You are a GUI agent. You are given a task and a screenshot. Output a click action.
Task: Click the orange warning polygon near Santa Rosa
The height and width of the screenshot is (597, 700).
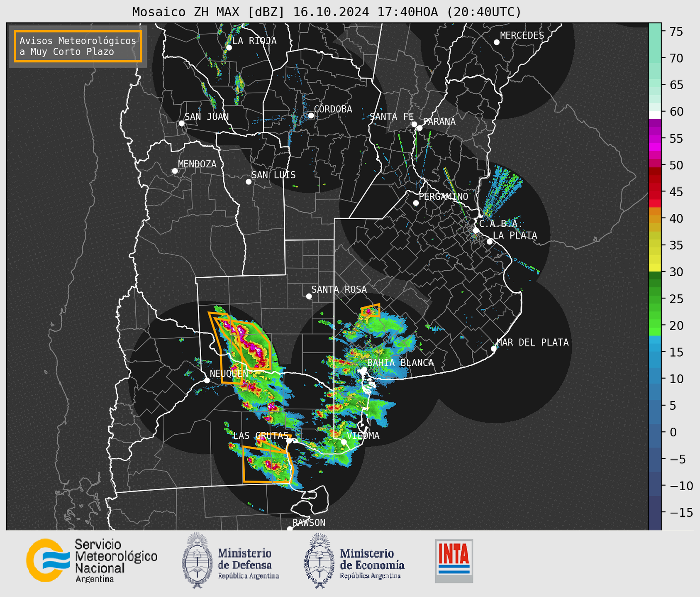(371, 311)
